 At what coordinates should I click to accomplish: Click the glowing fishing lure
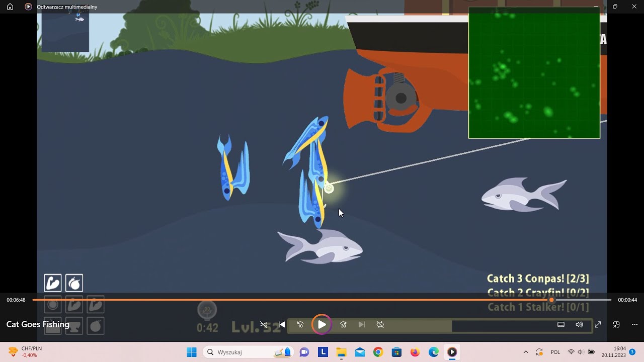[329, 189]
